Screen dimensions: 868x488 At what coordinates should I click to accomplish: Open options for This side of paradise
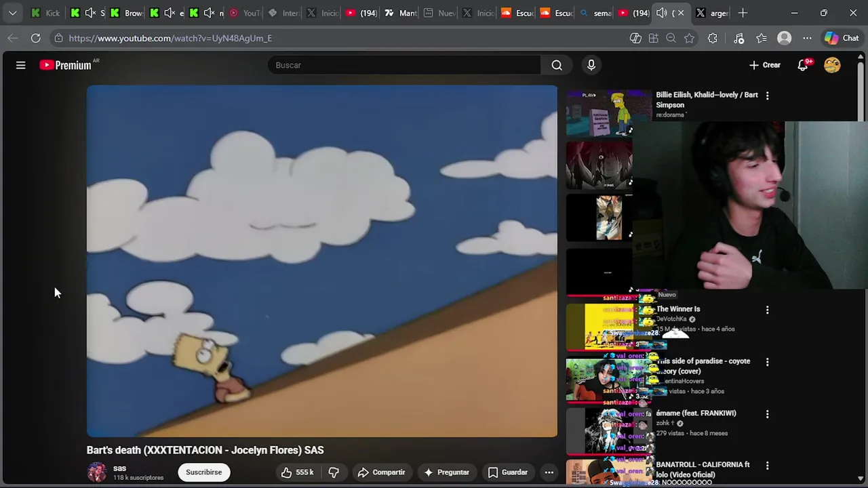coord(768,362)
